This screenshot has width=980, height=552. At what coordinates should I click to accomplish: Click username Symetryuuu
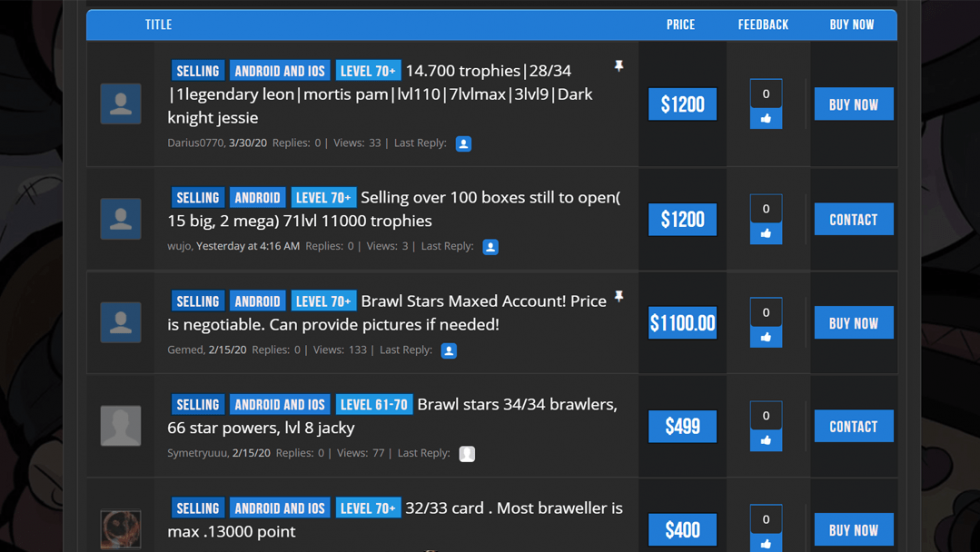pos(198,453)
